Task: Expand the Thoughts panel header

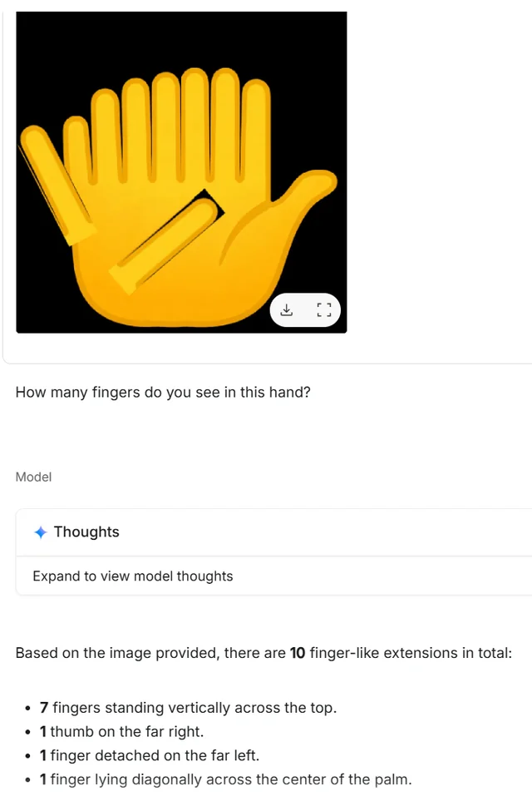Action: tap(273, 532)
